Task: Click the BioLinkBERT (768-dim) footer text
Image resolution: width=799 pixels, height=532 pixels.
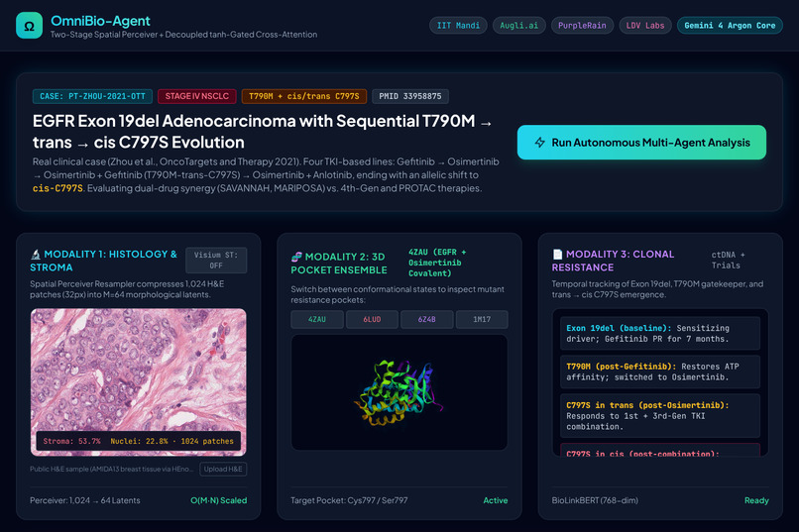Action: (595, 500)
